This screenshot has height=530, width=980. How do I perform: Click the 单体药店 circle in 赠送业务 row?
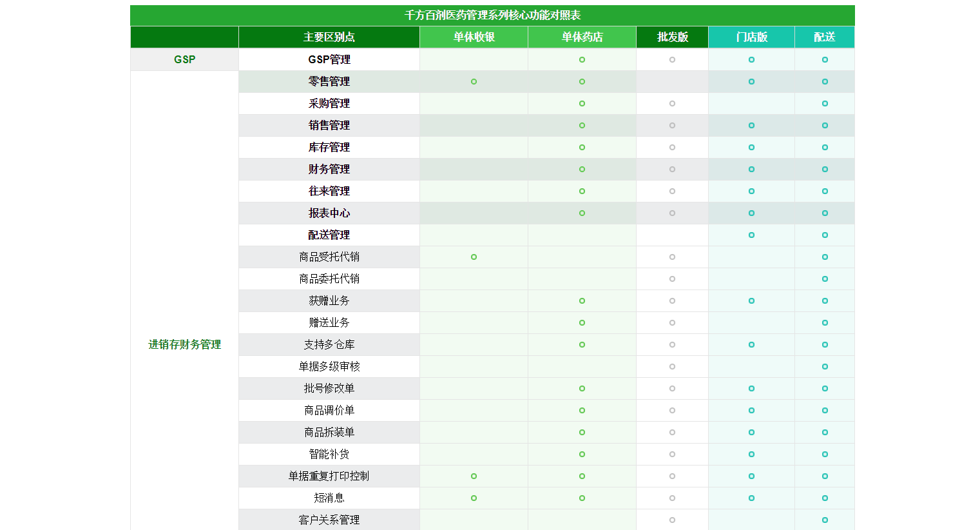tap(582, 322)
